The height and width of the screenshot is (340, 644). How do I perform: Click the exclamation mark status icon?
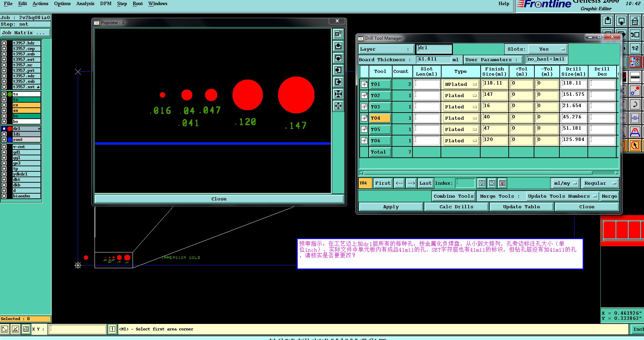click(112, 329)
